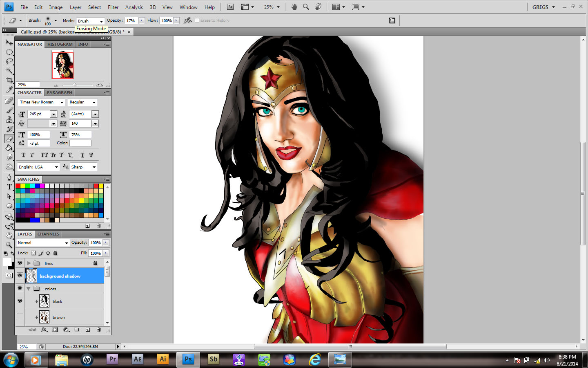This screenshot has width=588, height=368.
Task: Choose the Paint Bucket tool
Action: coord(9,148)
